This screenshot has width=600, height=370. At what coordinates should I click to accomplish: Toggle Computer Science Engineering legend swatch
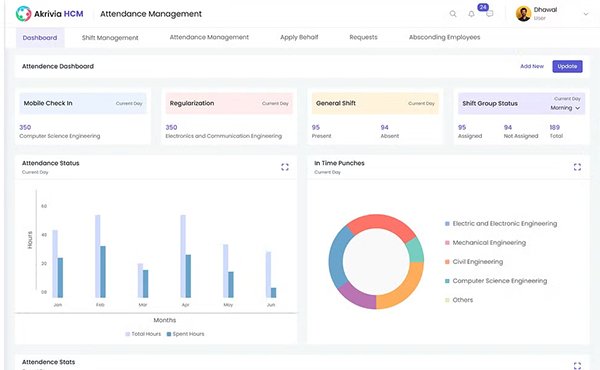[x=447, y=281]
